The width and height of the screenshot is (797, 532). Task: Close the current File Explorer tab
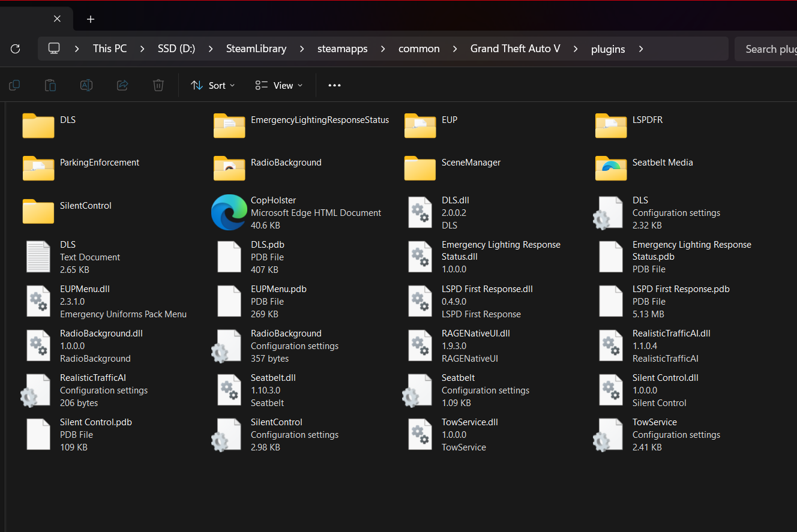point(57,19)
